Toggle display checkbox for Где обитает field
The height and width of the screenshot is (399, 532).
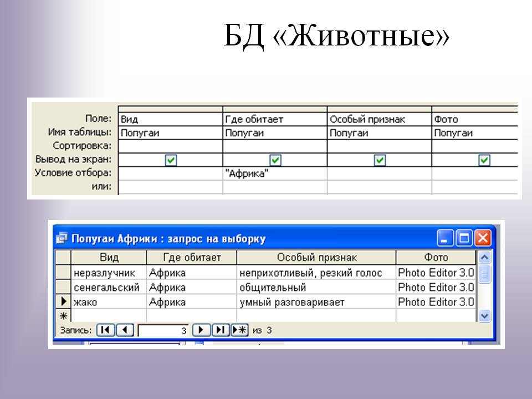[x=275, y=160]
